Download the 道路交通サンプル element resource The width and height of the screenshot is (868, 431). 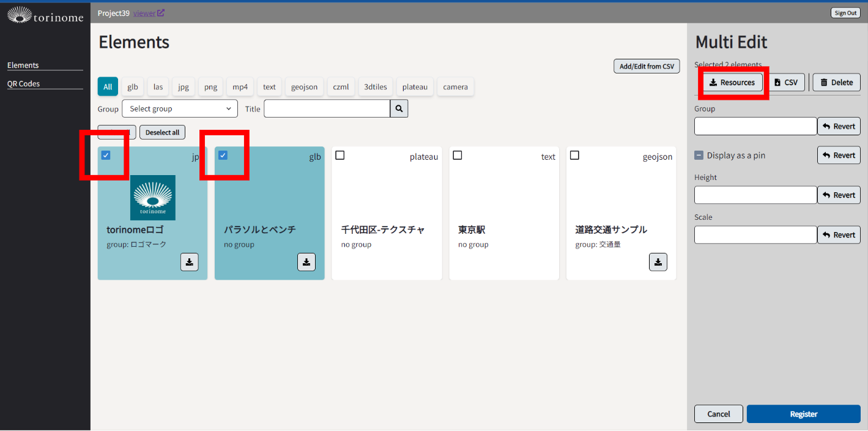point(658,262)
